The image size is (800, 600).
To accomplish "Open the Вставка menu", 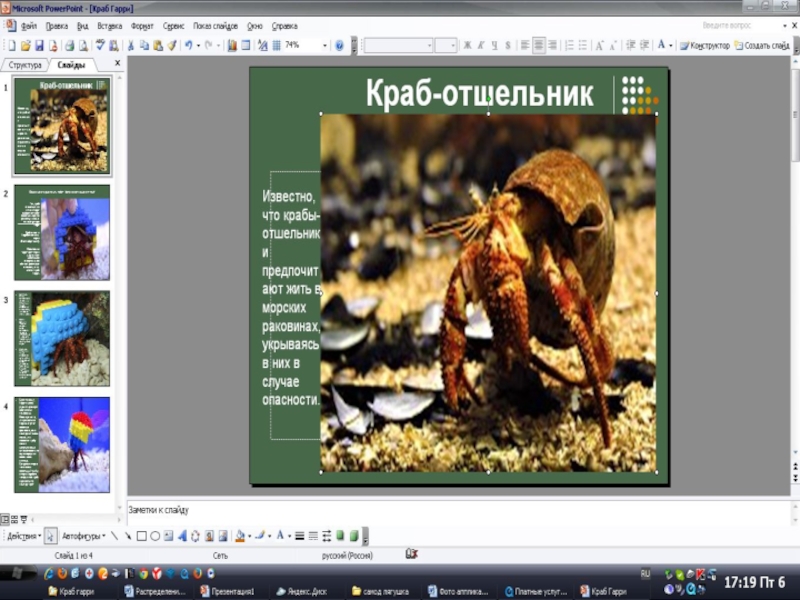I will (110, 25).
